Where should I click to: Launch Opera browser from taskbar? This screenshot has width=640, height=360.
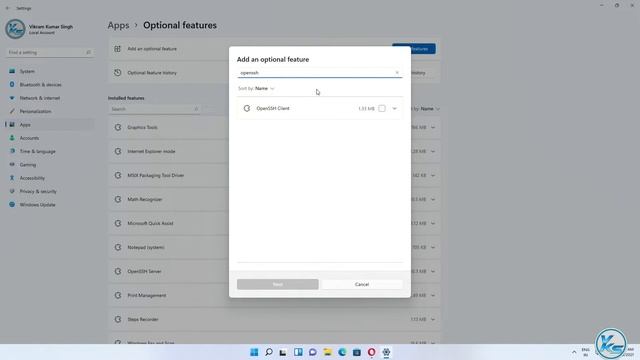tap(371, 352)
